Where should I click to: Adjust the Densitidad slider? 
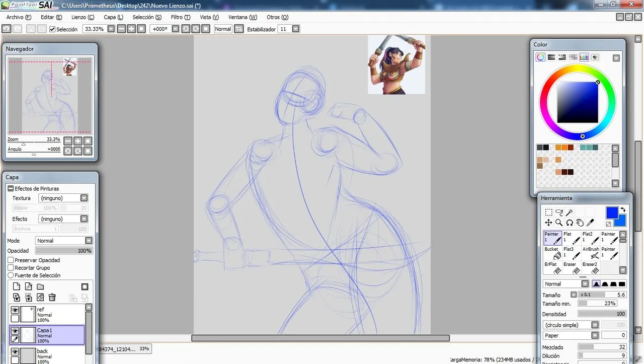point(602,314)
